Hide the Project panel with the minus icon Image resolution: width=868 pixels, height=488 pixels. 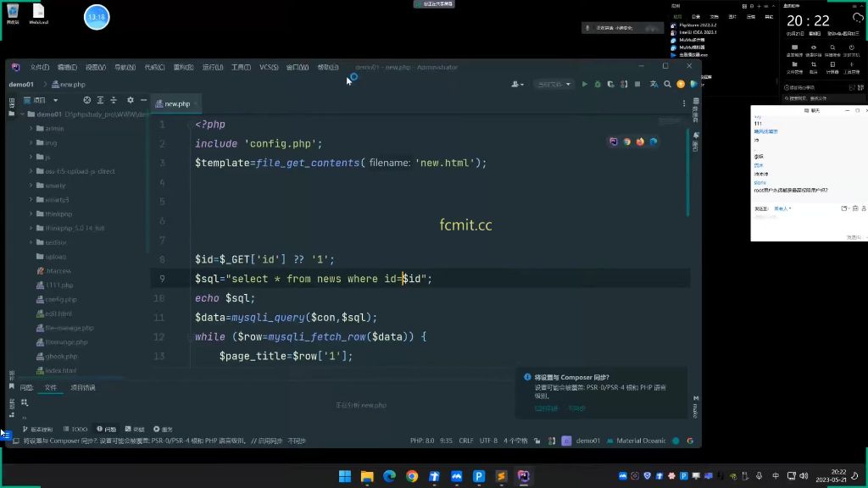click(143, 100)
